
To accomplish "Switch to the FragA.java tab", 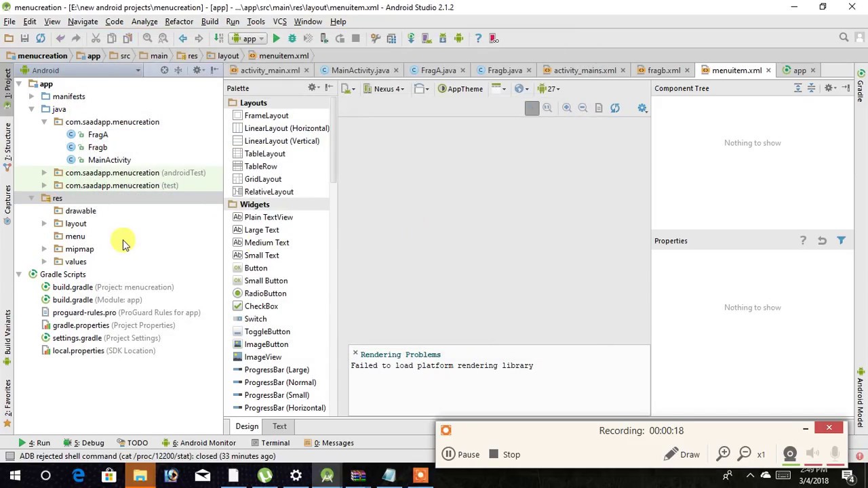I will click(438, 70).
